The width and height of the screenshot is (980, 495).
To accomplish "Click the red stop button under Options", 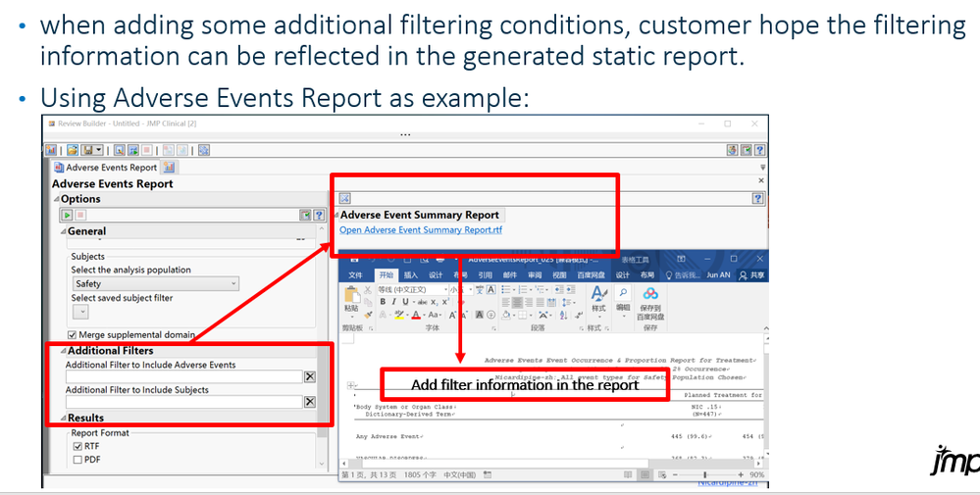I will (x=80, y=216).
